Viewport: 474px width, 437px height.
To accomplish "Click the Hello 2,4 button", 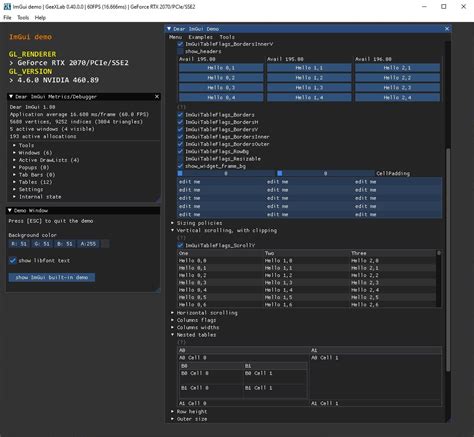I will click(x=397, y=98).
